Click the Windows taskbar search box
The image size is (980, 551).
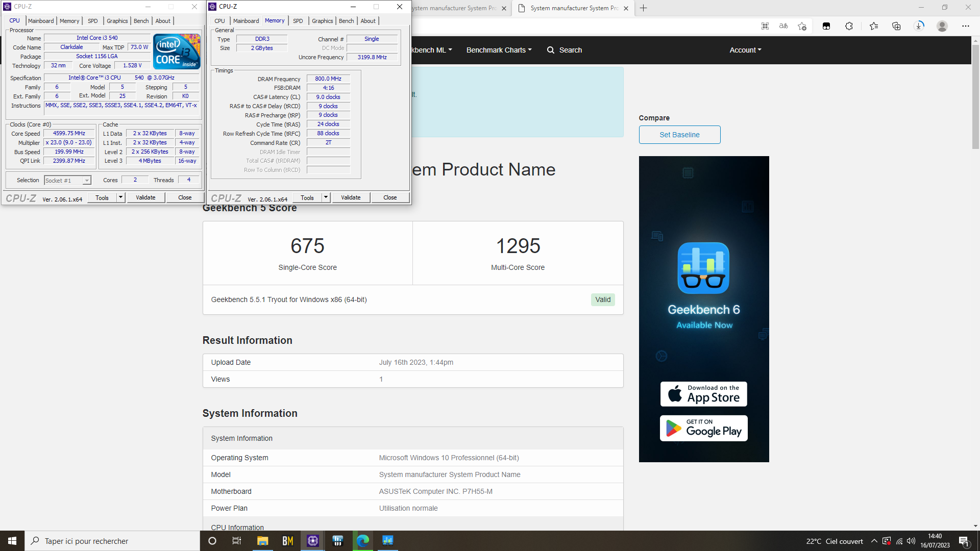[x=112, y=541]
